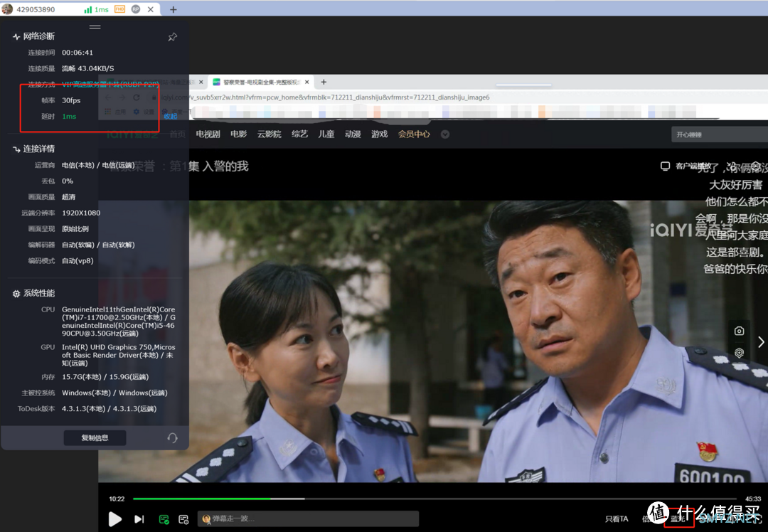Viewport: 768px width, 532px height.
Task: Click the green signal strength bars icon
Action: (88, 9)
